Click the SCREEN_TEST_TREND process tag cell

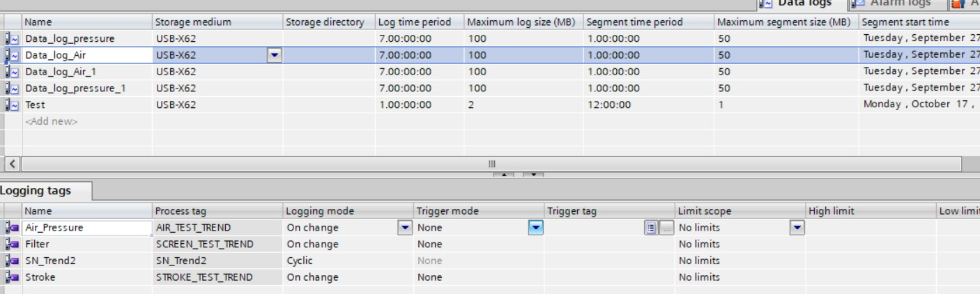pyautogui.click(x=217, y=245)
